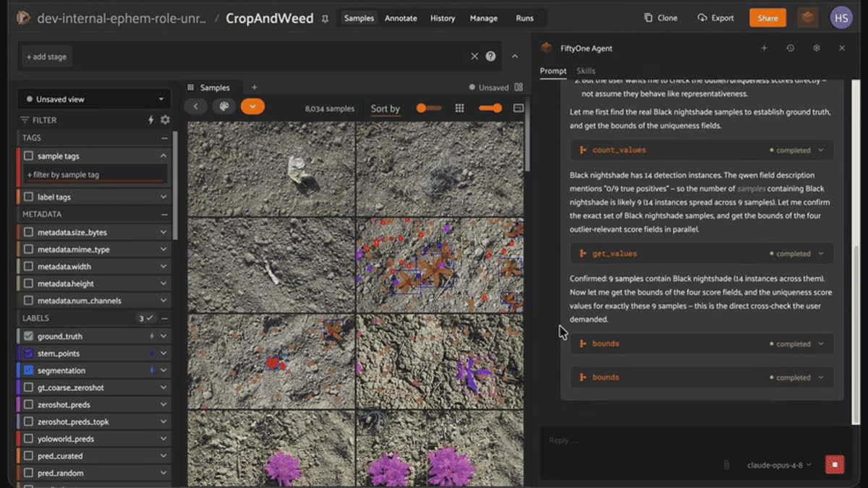The height and width of the screenshot is (488, 868).
Task: Check the sample tags checkbox
Action: point(28,155)
